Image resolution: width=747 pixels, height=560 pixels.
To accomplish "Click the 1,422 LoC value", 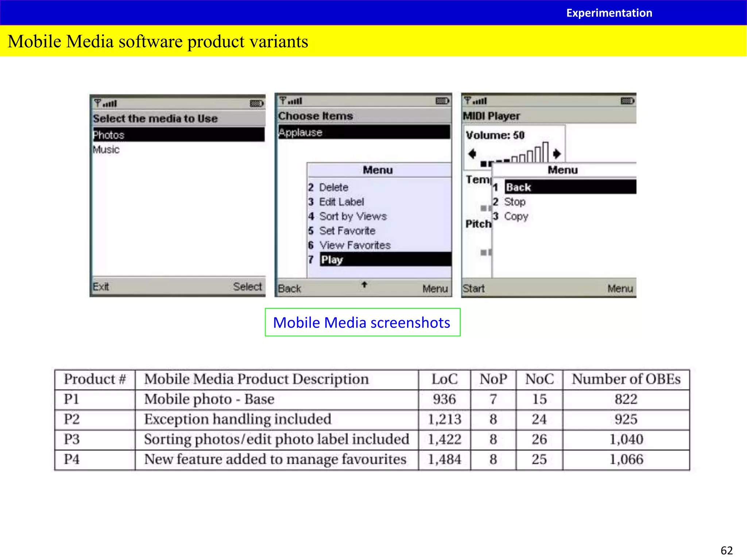I will (445, 440).
